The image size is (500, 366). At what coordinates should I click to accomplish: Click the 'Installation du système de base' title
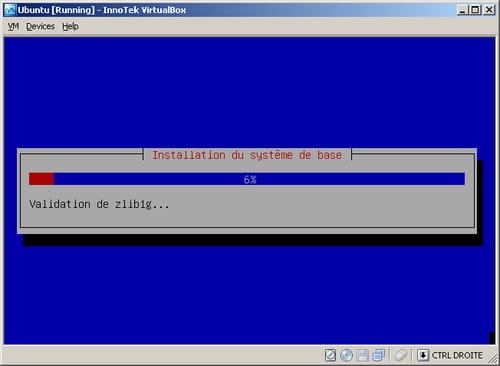(247, 155)
